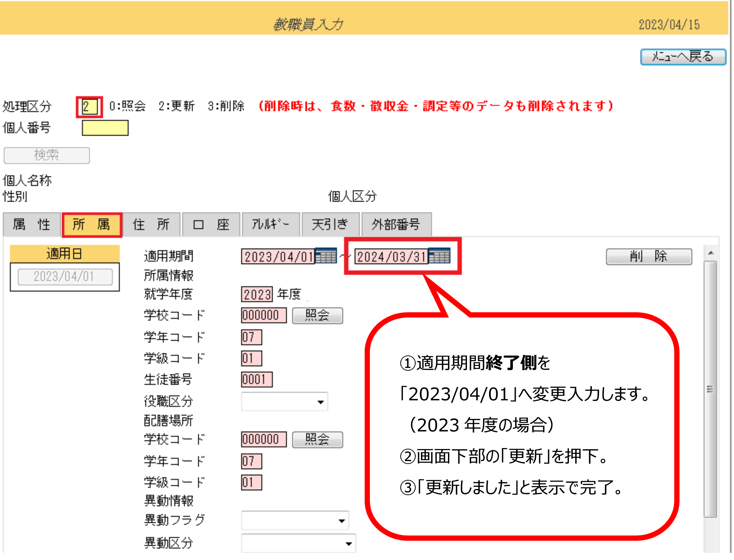Open start date calendar picker icon

[x=326, y=256]
